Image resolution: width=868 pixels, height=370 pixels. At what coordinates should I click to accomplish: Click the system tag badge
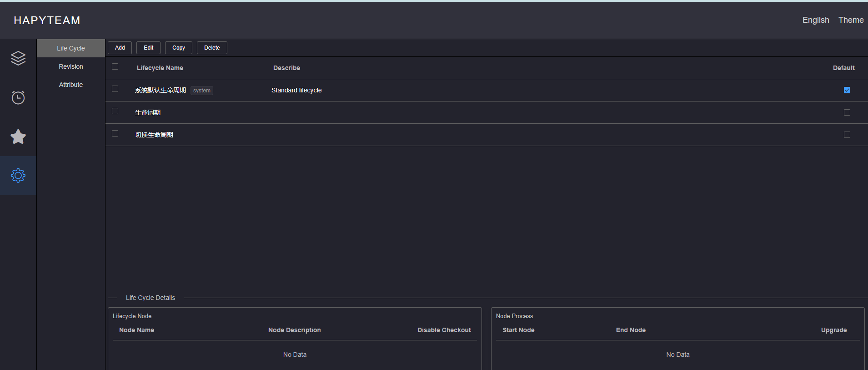(x=202, y=91)
